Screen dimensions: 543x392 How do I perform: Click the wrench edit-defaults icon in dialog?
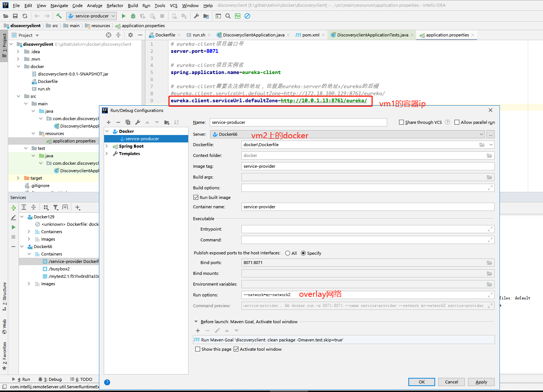click(x=138, y=122)
